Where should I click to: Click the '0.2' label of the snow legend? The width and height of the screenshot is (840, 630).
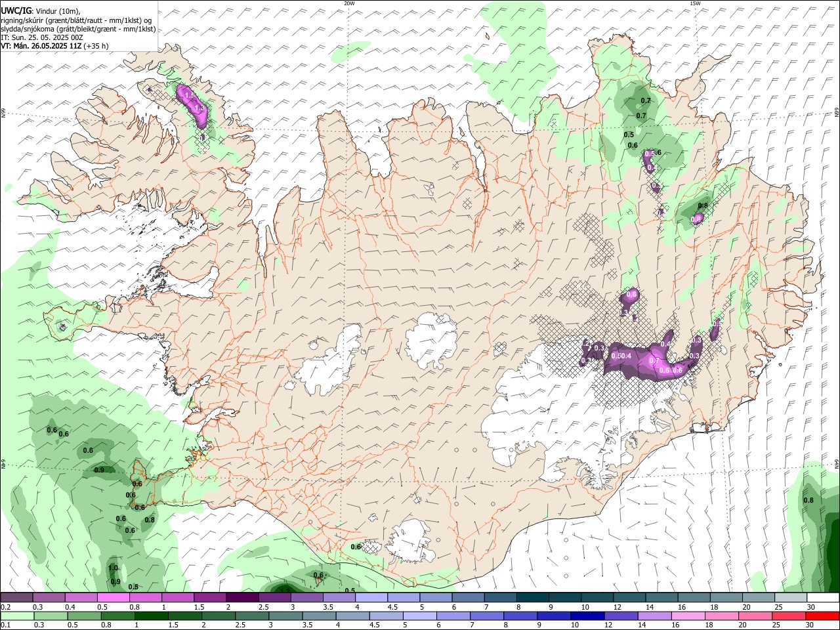click(5, 607)
